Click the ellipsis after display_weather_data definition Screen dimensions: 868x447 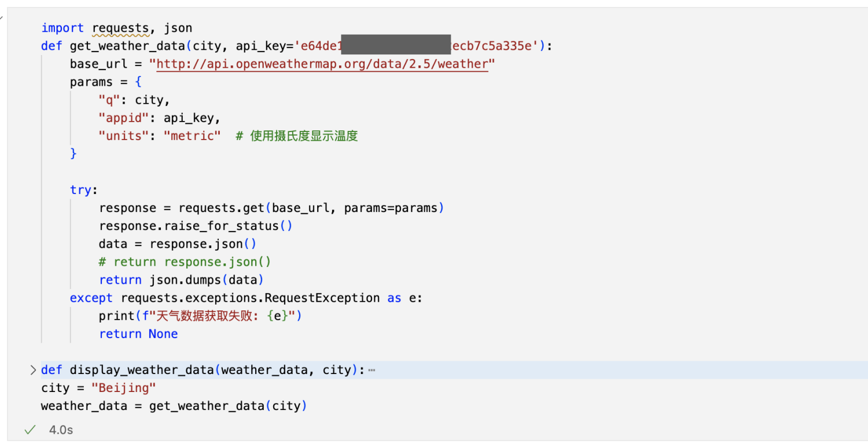(372, 370)
